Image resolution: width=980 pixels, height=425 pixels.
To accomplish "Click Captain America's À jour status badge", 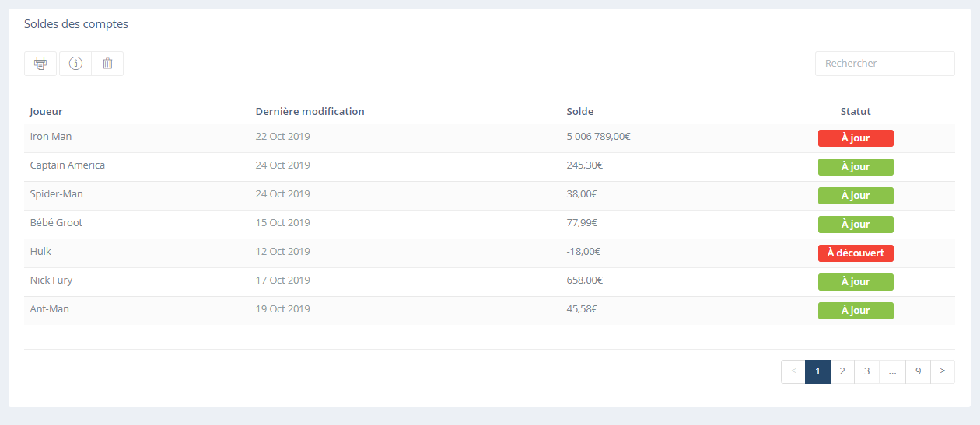I will pyautogui.click(x=856, y=167).
